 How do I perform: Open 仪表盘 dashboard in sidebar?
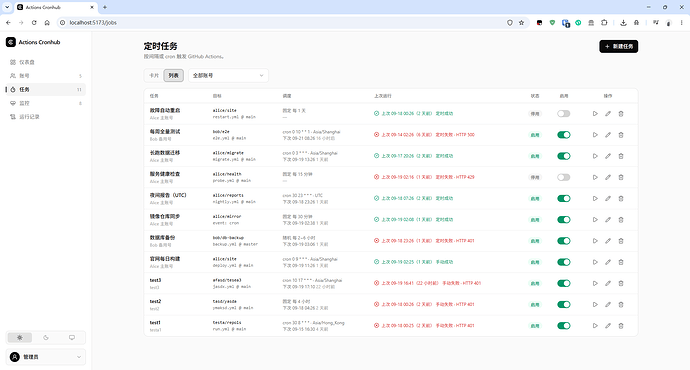pyautogui.click(x=46, y=62)
